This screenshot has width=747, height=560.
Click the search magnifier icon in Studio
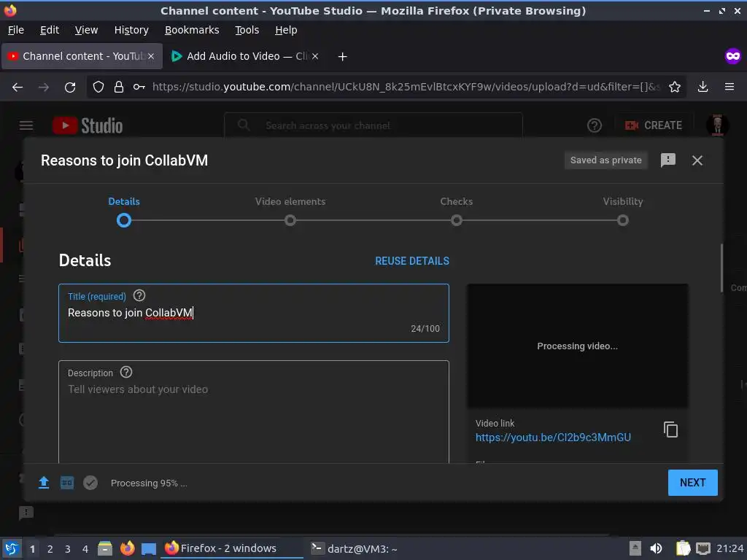click(244, 125)
